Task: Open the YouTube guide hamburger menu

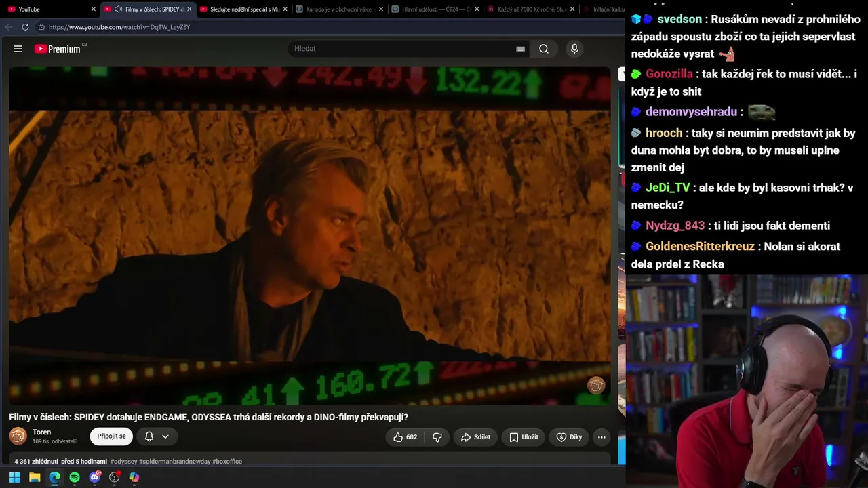Action: click(x=18, y=49)
